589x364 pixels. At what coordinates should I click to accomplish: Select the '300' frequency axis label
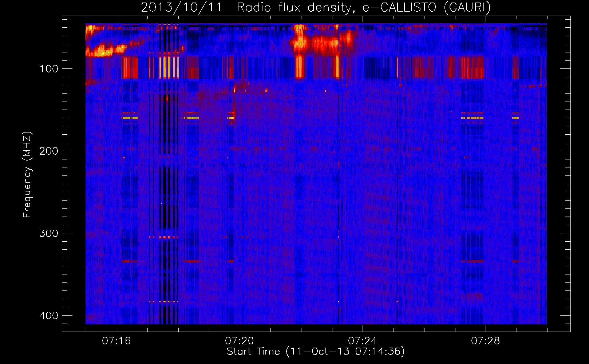49,233
